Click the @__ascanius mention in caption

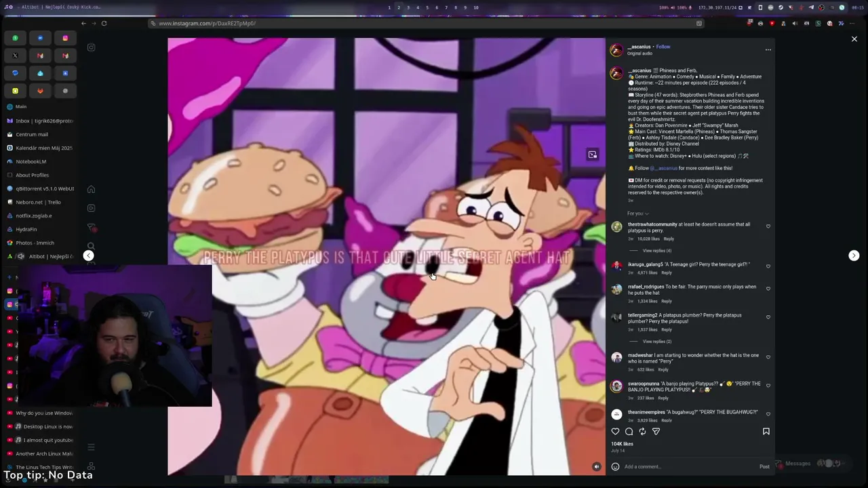(x=664, y=168)
